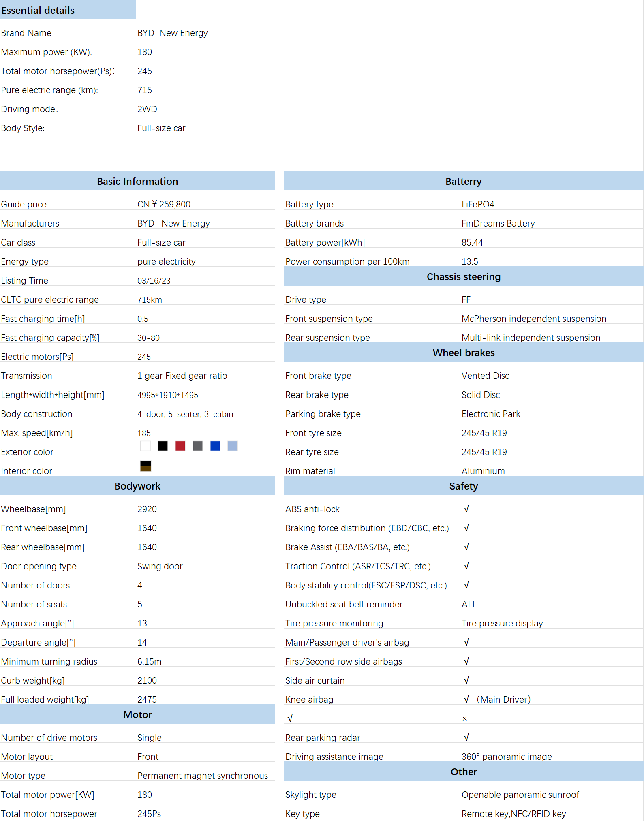Click the Traction Control checkmark
Screen dimensions: 644x821
(466, 566)
